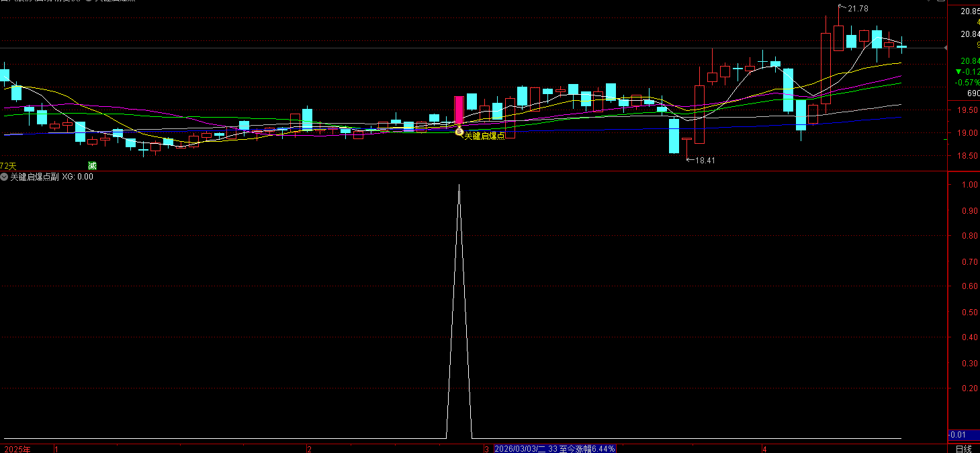Screen dimensions: 980x453
Task: Click the magenta signal candlestick
Action: pos(459,110)
